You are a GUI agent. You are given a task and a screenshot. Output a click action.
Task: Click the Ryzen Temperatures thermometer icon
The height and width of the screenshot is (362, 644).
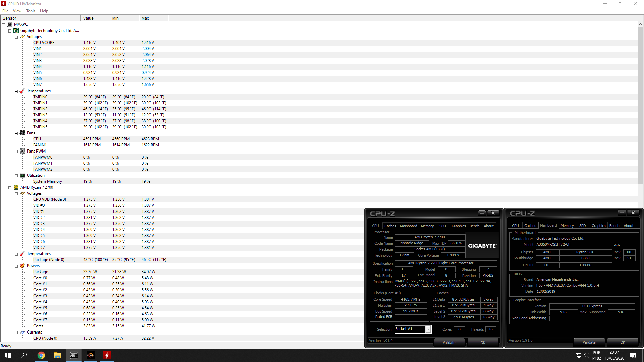point(22,254)
